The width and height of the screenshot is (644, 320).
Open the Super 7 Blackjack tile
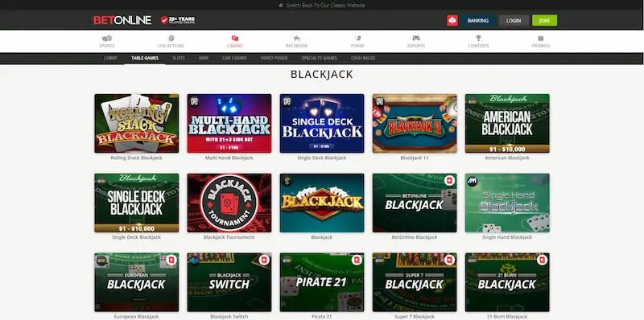tap(415, 282)
